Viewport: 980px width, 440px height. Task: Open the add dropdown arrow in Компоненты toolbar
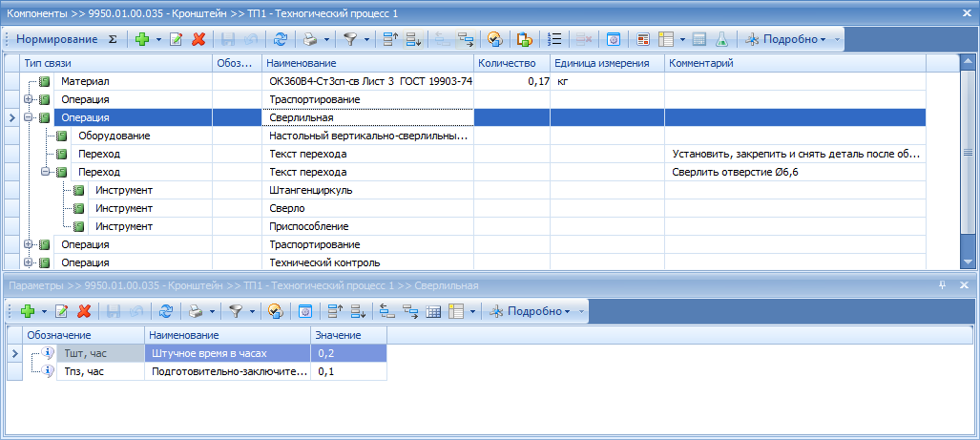pos(158,39)
